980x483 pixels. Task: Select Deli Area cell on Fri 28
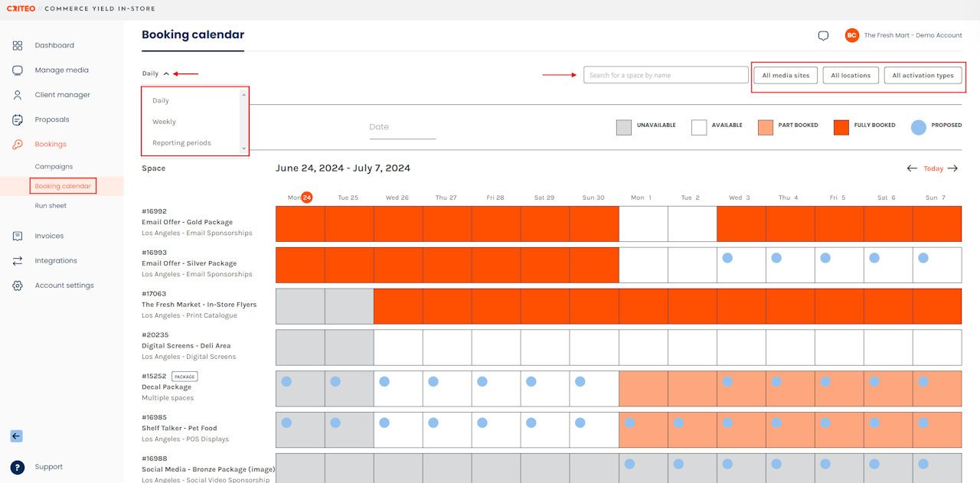(x=496, y=348)
